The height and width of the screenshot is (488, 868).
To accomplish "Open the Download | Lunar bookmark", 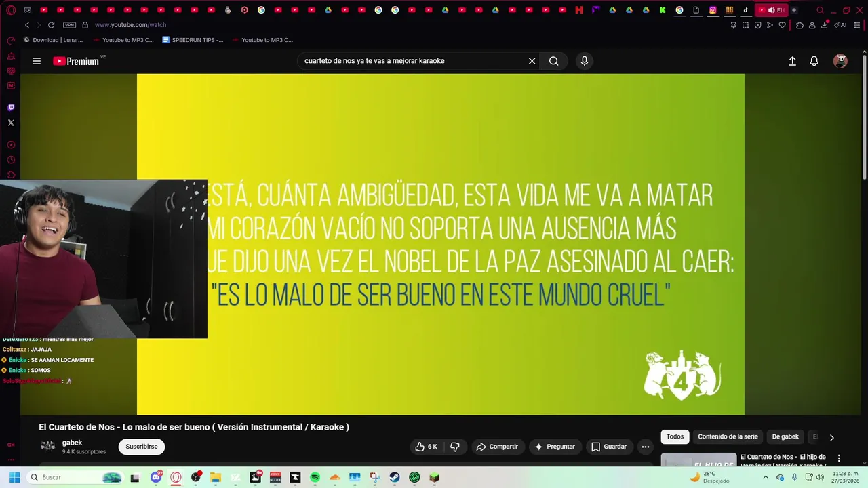I will (x=54, y=40).
